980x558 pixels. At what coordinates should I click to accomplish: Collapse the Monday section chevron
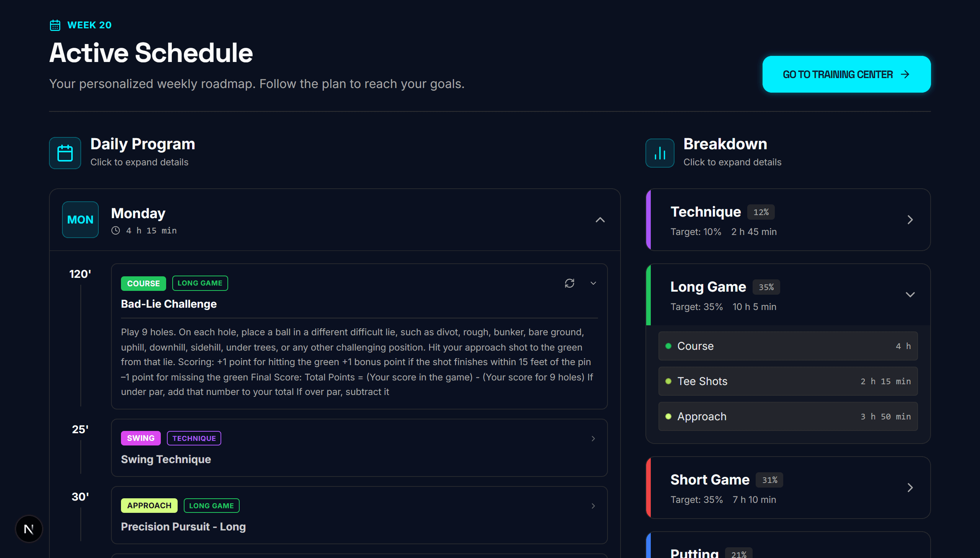(600, 220)
